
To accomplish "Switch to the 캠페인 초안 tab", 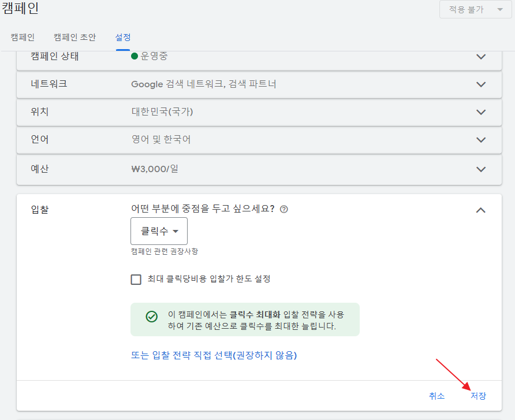I will (74, 38).
